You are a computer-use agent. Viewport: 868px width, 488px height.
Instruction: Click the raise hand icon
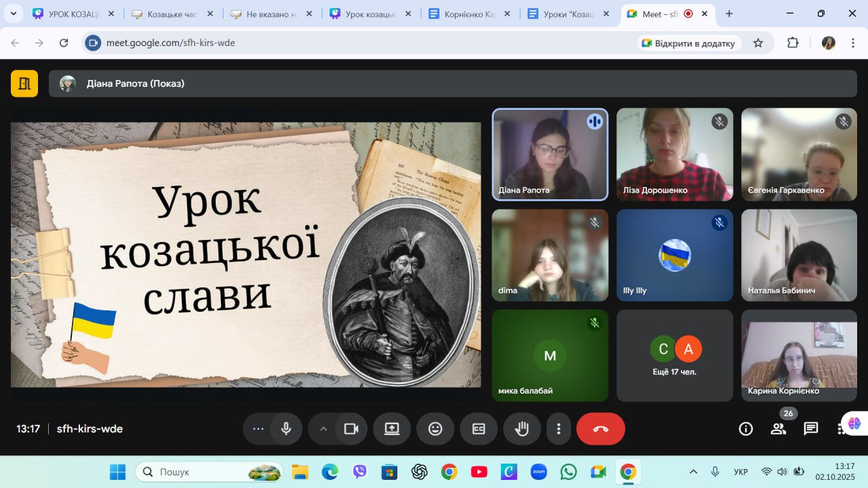point(521,429)
